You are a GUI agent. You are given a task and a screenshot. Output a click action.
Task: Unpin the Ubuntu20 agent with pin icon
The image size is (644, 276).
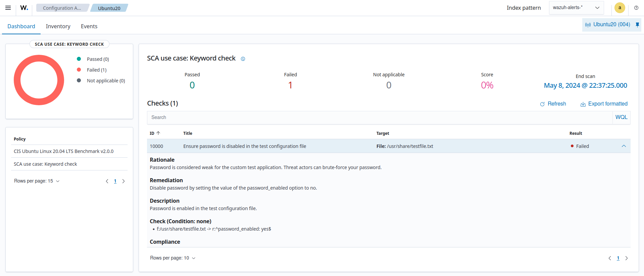637,25
